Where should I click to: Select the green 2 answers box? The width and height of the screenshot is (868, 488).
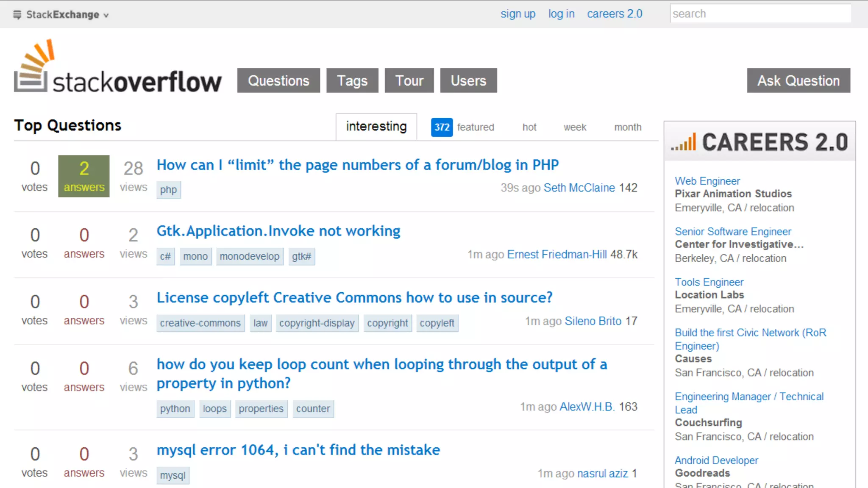coord(84,176)
